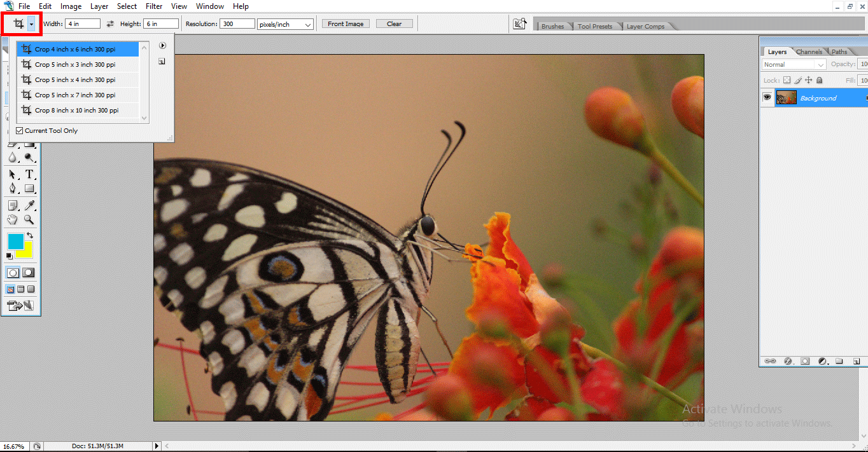Switch to the Channels tab
This screenshot has width=868, height=452.
[809, 51]
